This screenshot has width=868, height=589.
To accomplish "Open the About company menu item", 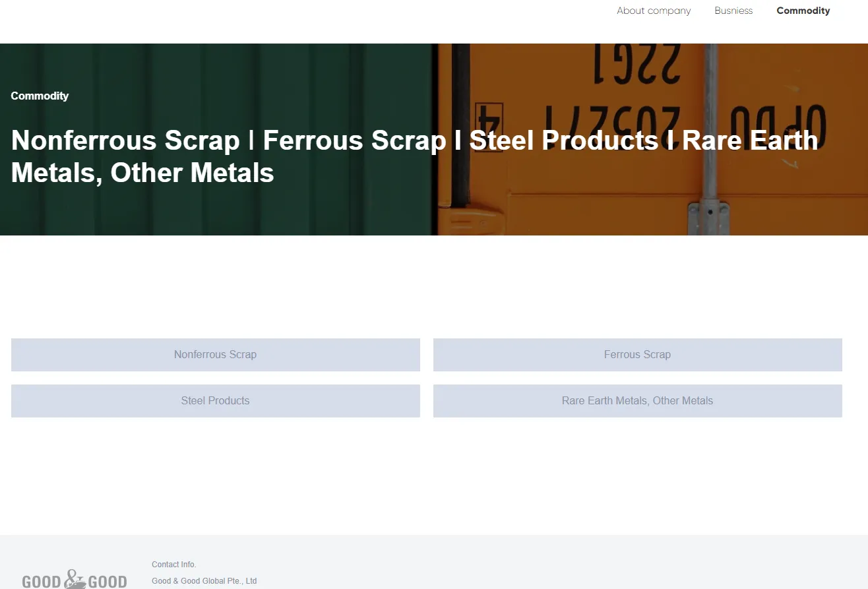I will point(654,11).
